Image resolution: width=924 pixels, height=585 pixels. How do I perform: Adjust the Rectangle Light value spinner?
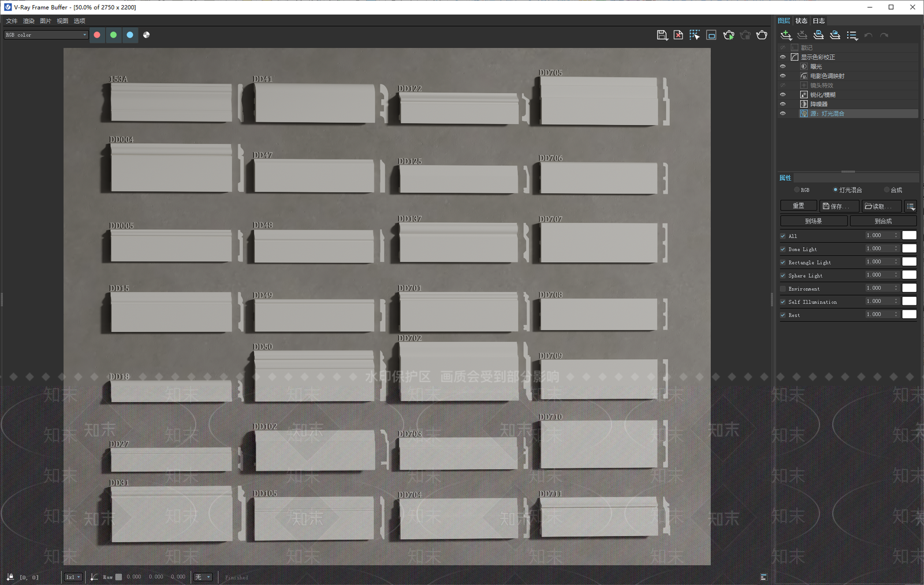896,262
